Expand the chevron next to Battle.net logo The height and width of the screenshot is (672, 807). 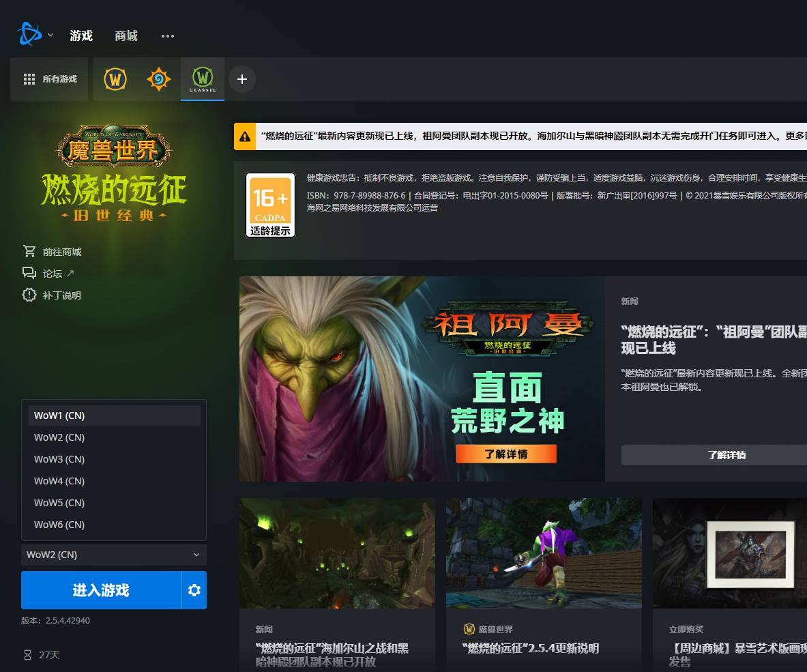[50, 35]
